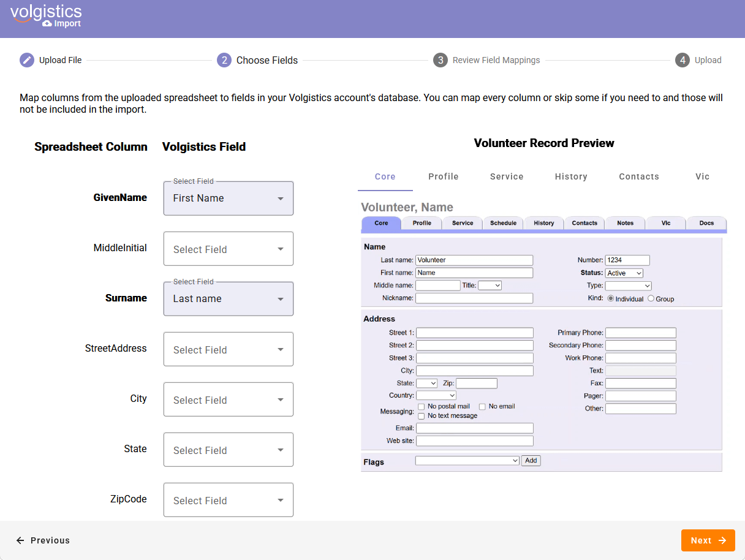Image resolution: width=745 pixels, height=560 pixels.
Task: Click the step 2 Choose Fields circle
Action: (x=224, y=60)
